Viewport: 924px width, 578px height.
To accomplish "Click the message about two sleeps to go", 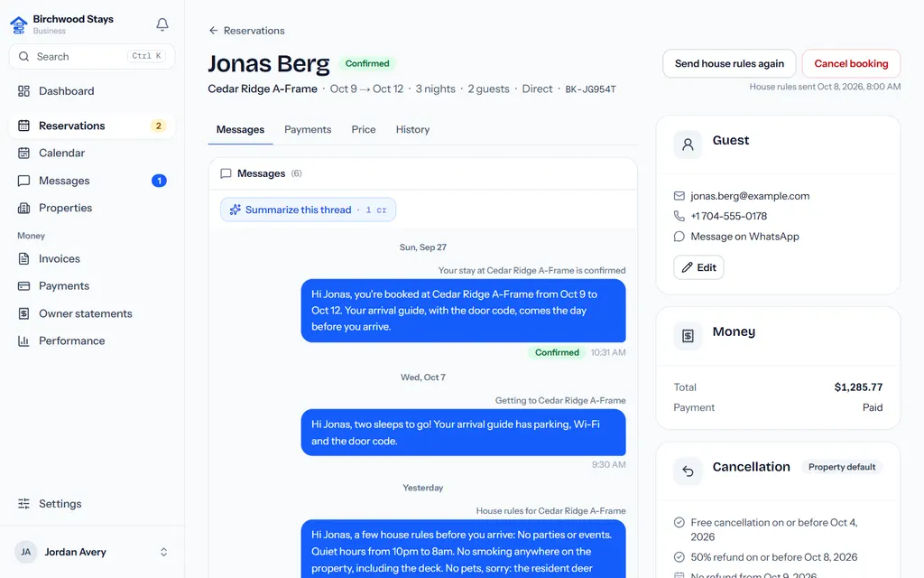I will (463, 433).
